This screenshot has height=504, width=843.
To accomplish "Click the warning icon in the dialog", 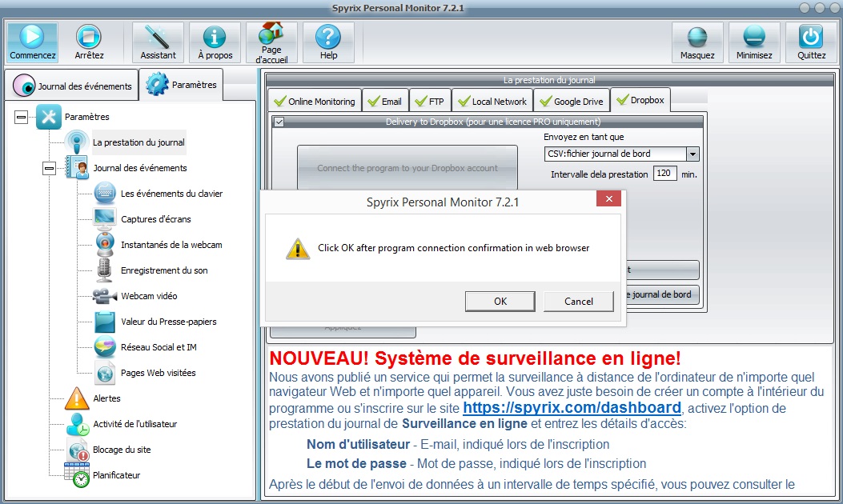I will click(x=298, y=249).
